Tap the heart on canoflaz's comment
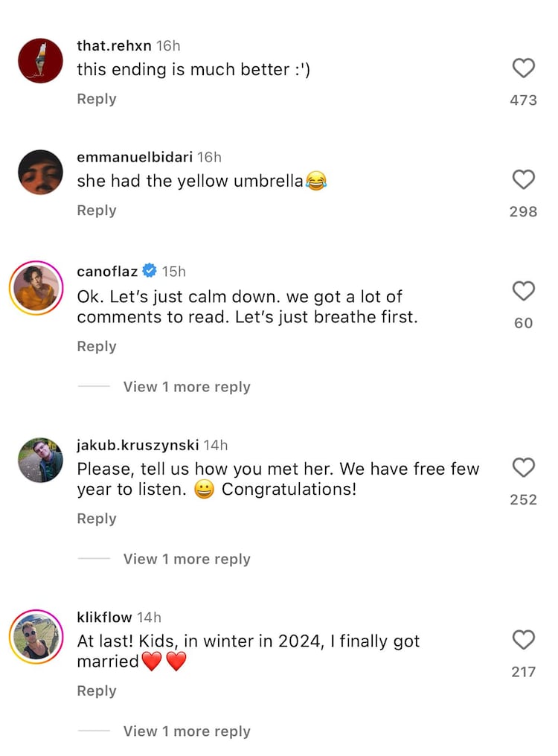Screen dimensions: 558x756 [524, 291]
